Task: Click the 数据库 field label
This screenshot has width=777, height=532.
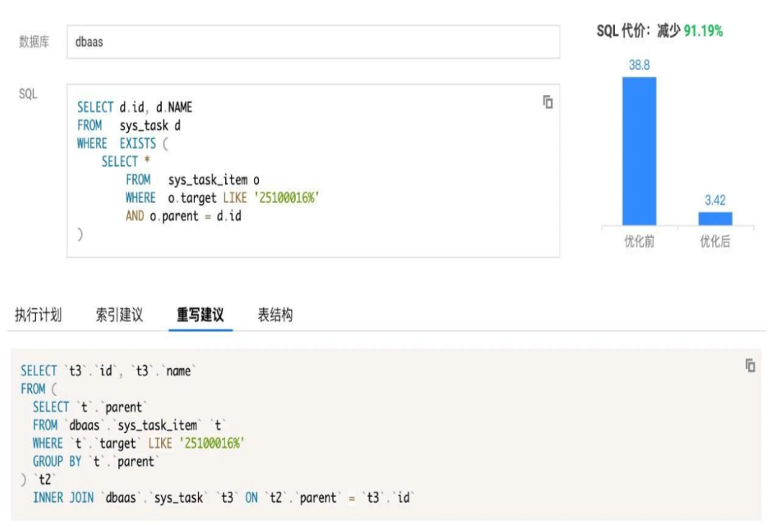Action: (34, 42)
